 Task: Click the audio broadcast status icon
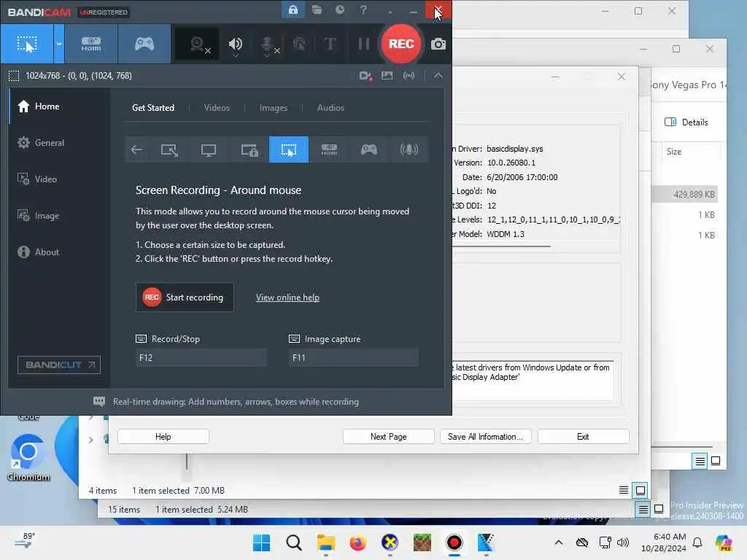click(409, 76)
